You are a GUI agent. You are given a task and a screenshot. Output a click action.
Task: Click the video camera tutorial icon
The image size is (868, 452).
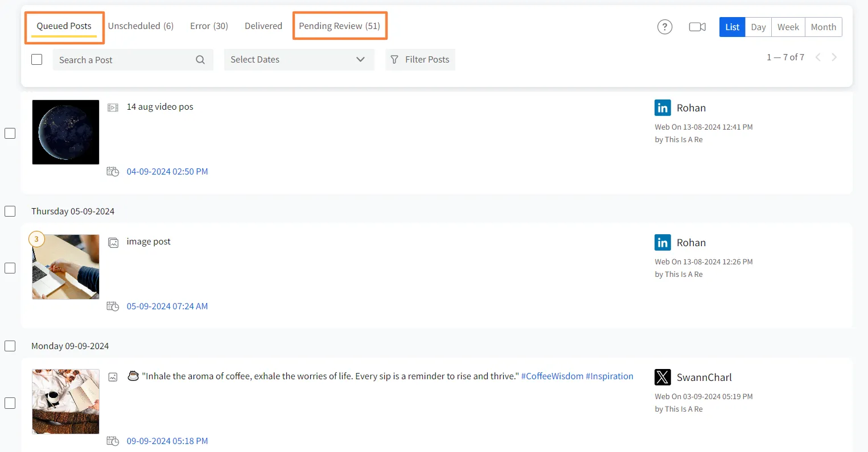[x=697, y=27]
